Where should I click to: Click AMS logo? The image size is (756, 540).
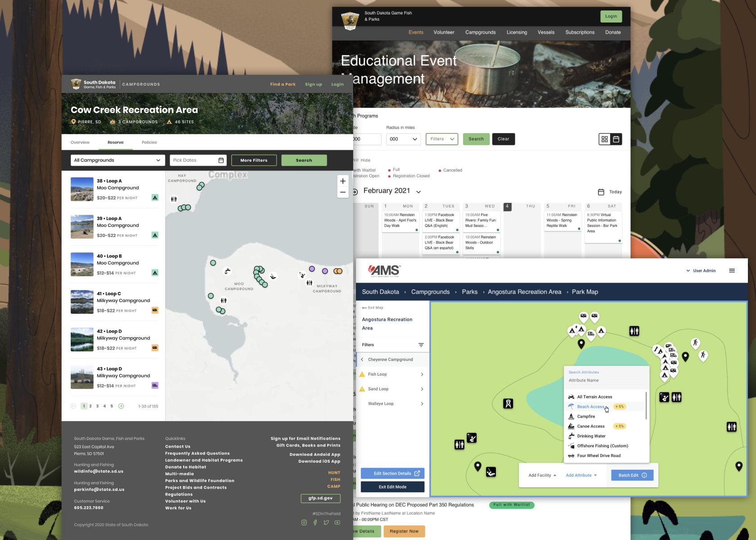click(x=384, y=270)
